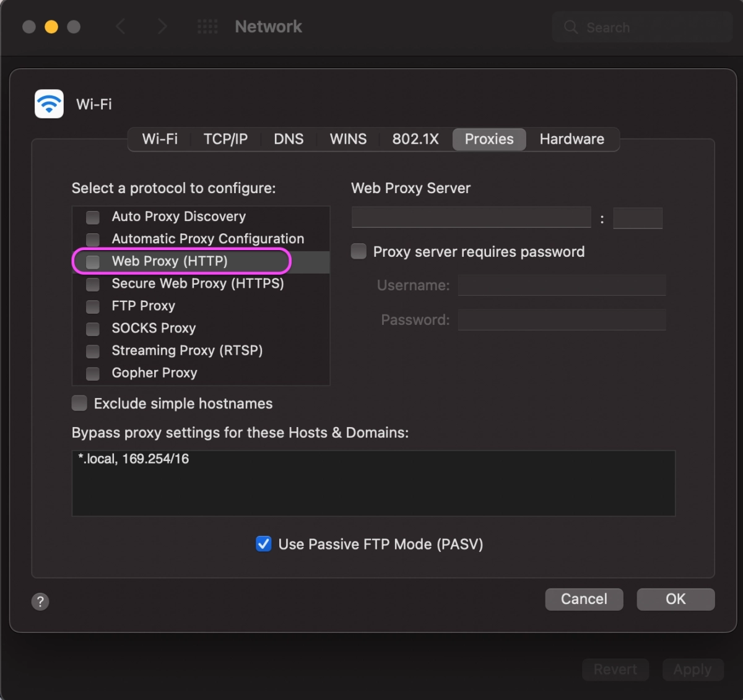Click the Wi-Fi icon in the panel
Image resolution: width=743 pixels, height=700 pixels.
pyautogui.click(x=48, y=103)
